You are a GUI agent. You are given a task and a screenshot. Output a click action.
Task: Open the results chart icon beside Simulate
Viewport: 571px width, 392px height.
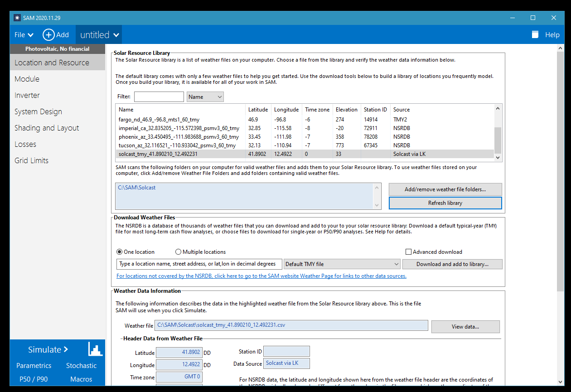pyautogui.click(x=95, y=349)
